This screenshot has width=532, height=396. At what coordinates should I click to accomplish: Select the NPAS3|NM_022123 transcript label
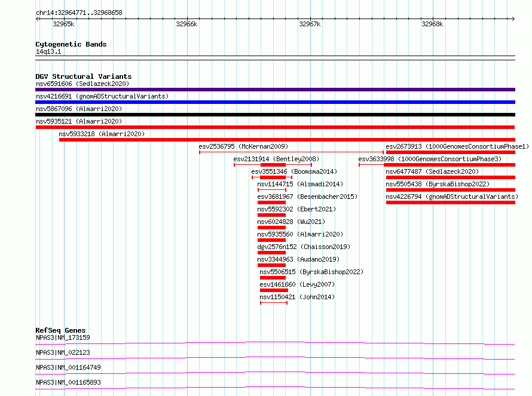click(x=63, y=352)
